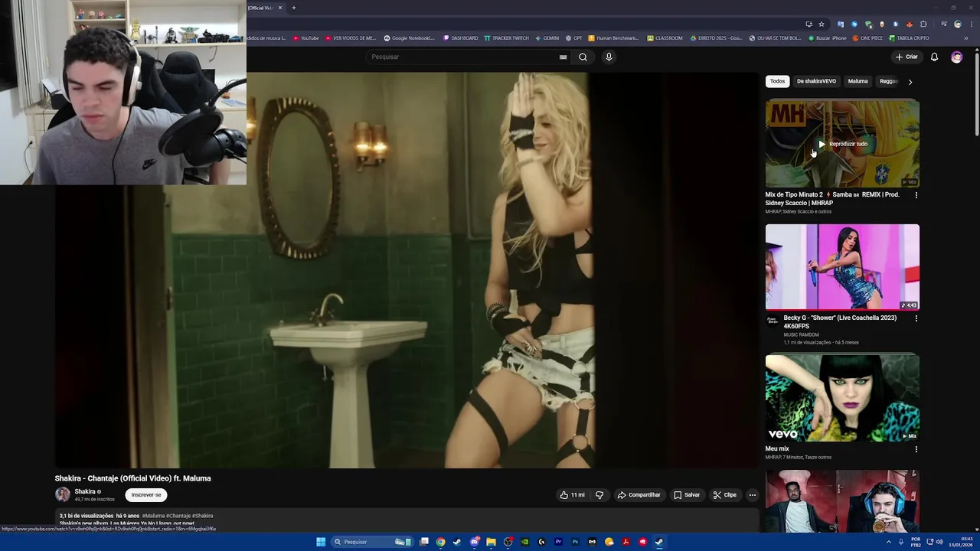The height and width of the screenshot is (551, 980).
Task: Open more actions three-dot menu under video
Action: click(x=752, y=495)
